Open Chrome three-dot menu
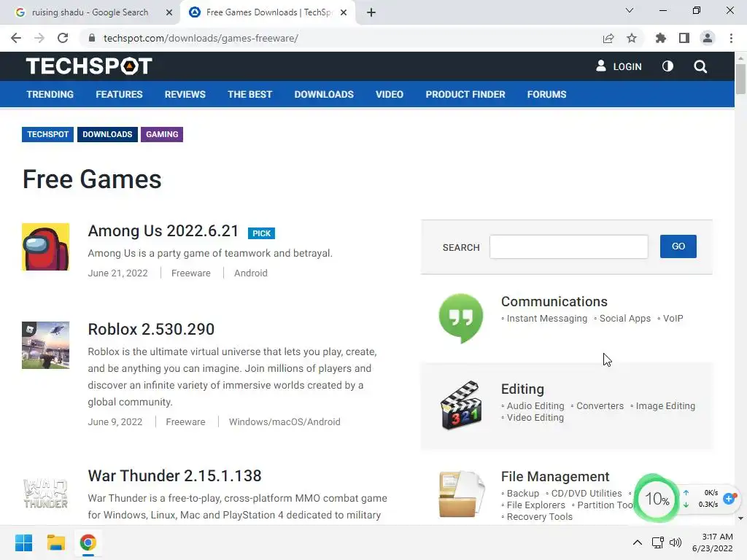The image size is (747, 560). click(731, 38)
